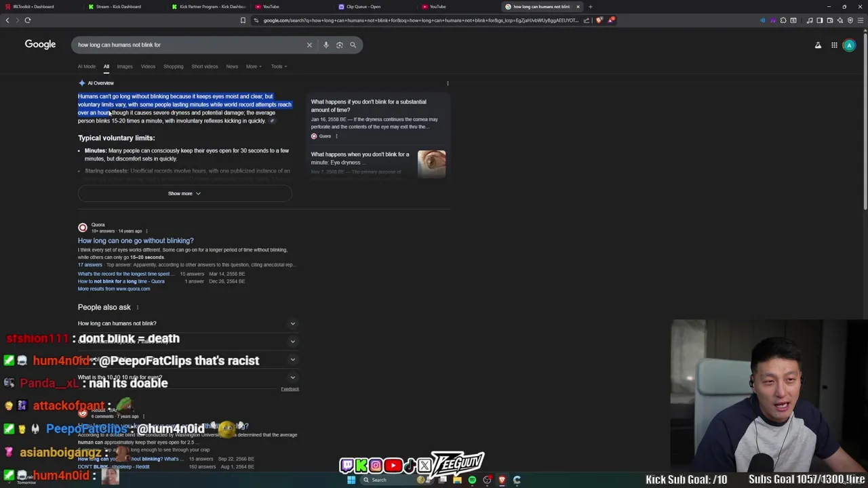Click the Windows taskbar Search box

397,480
